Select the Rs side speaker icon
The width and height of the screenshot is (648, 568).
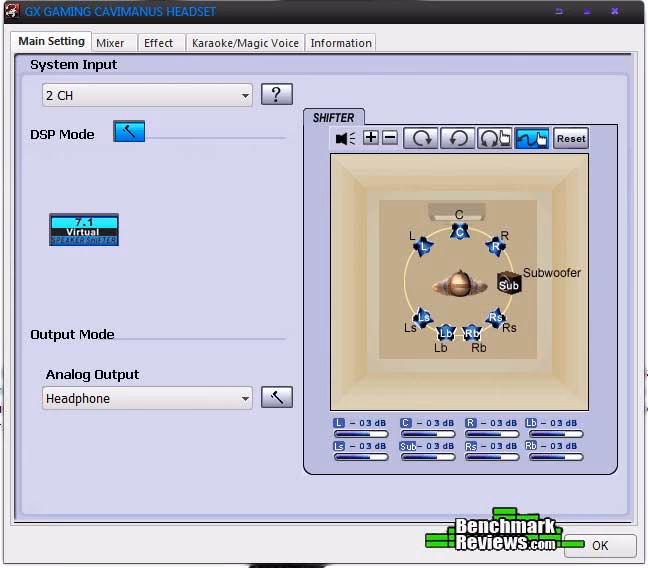495,317
